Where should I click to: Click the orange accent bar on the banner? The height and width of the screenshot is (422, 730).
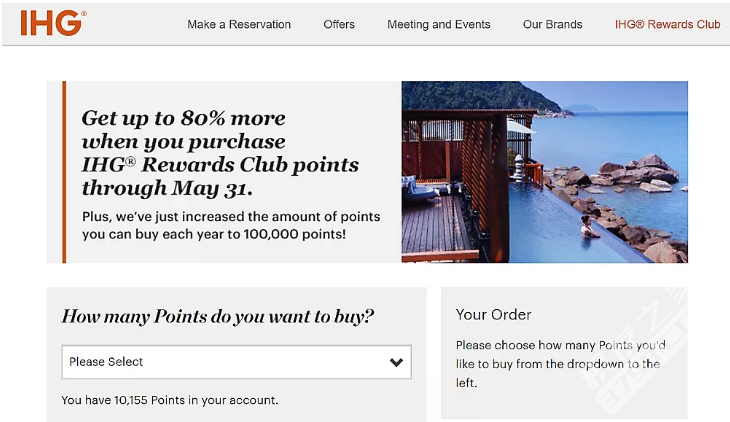pos(64,172)
